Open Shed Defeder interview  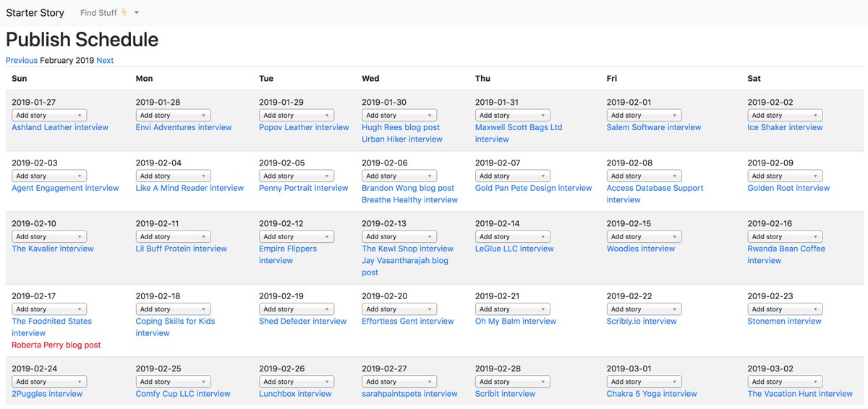click(x=302, y=322)
